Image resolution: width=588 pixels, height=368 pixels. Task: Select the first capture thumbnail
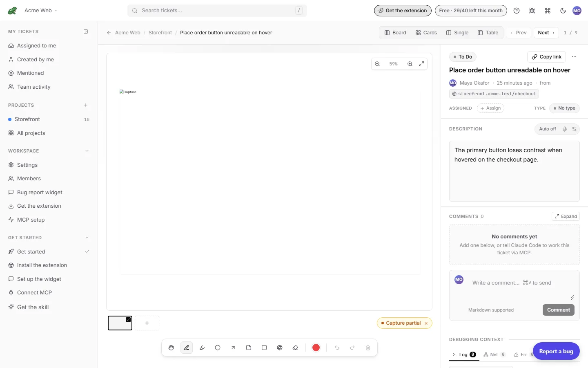click(120, 323)
